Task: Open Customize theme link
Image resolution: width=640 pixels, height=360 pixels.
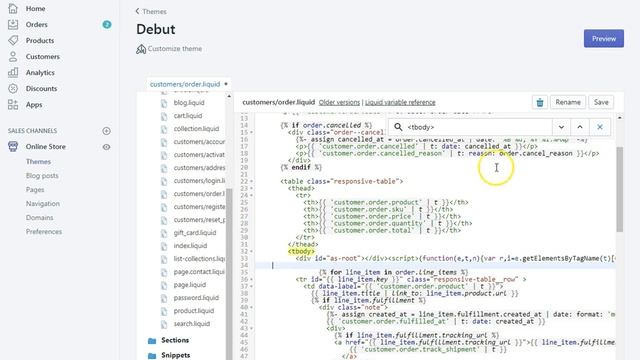Action: coord(175,49)
